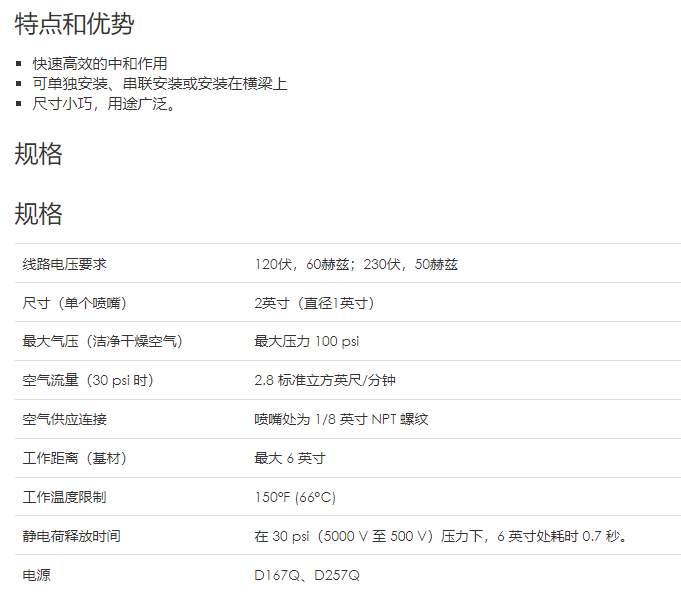Select the 2英寸（直径1英寸） value
The image size is (681, 601).
coord(314,303)
